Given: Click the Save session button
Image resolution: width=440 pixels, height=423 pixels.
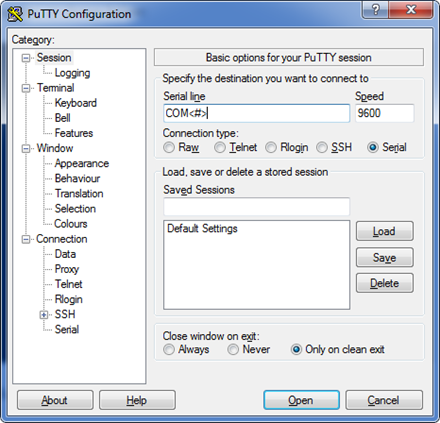Looking at the screenshot, I should tap(385, 257).
